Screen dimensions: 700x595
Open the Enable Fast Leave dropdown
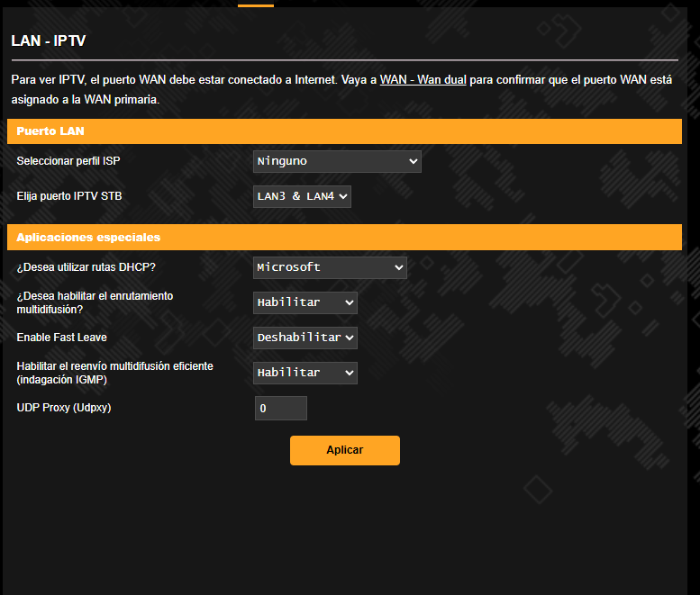[305, 338]
